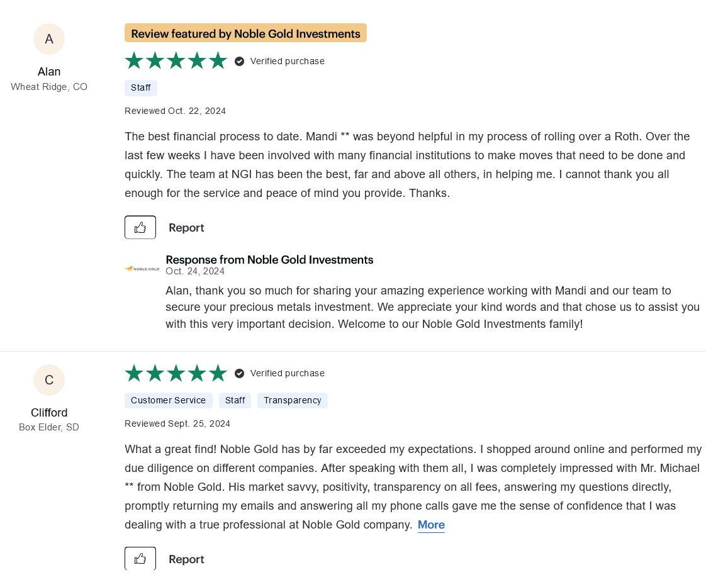This screenshot has height=577, width=728.
Task: Select the Customer Service tag on Clifford's review
Action: coord(168,400)
